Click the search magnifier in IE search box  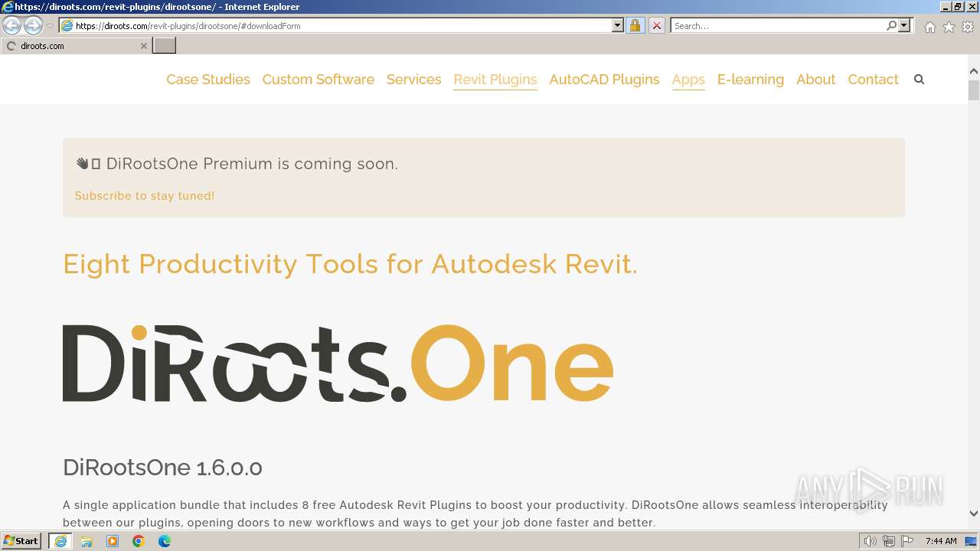point(891,25)
